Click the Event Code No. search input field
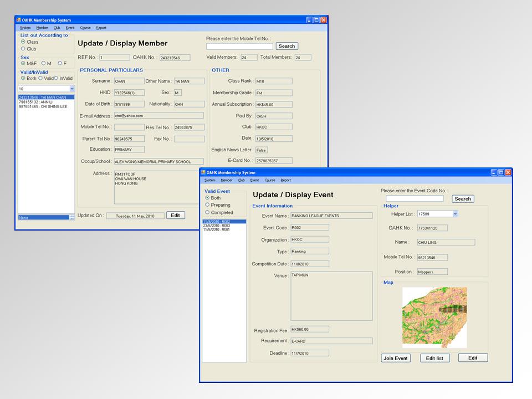532x399 pixels. pos(415,198)
